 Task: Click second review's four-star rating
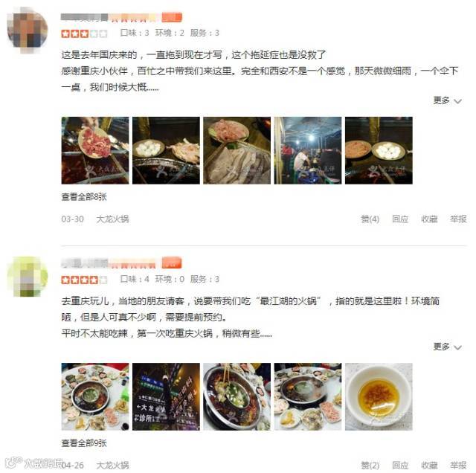(84, 280)
